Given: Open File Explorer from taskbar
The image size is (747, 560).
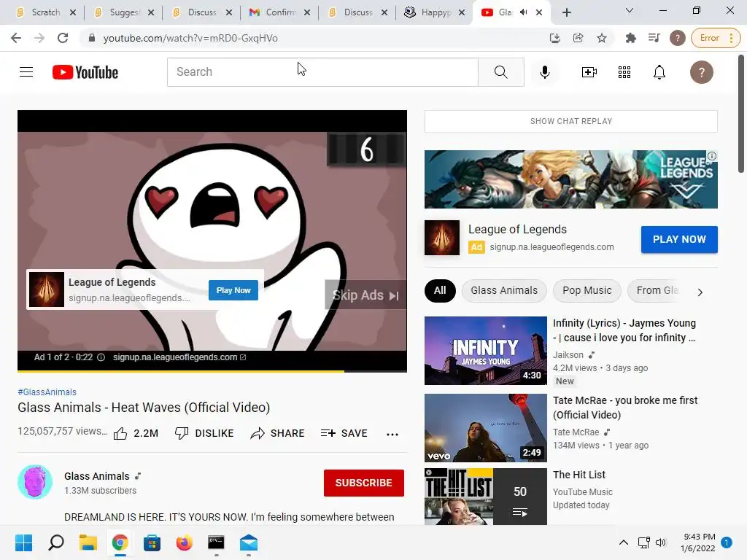Looking at the screenshot, I should 88,542.
